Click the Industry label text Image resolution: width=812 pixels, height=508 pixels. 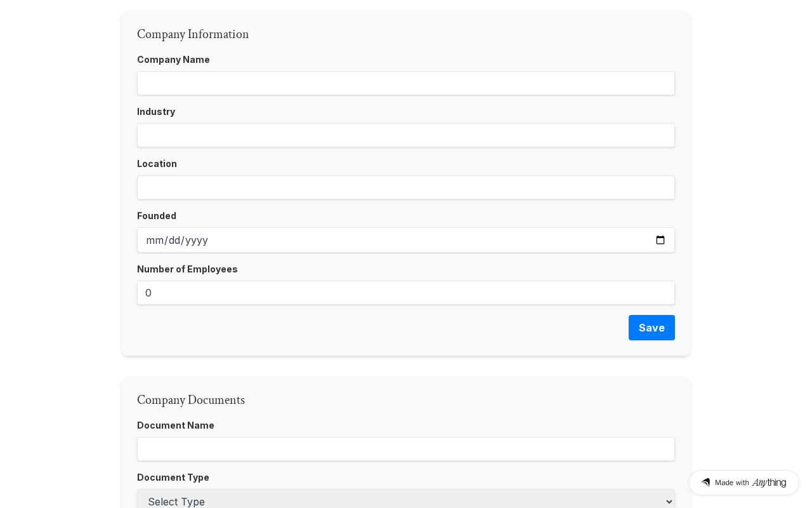click(156, 112)
